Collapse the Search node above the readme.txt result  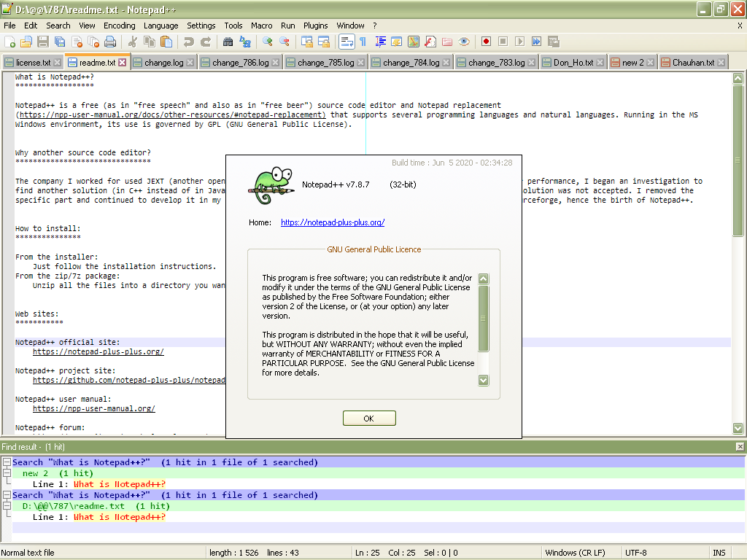[7, 495]
